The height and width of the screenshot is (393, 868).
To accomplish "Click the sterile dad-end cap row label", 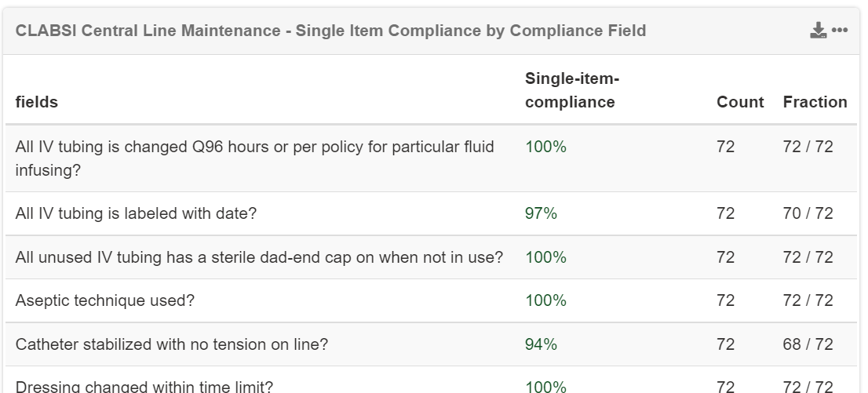I will (x=259, y=257).
